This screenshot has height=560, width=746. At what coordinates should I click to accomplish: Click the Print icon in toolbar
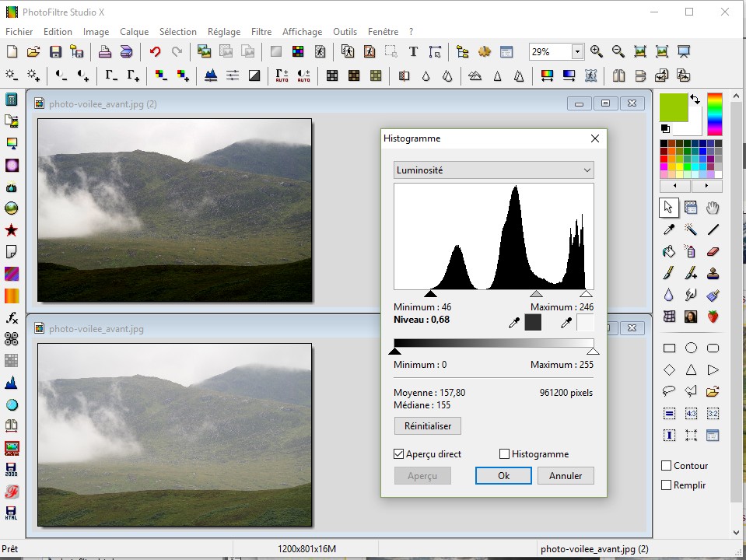point(105,51)
